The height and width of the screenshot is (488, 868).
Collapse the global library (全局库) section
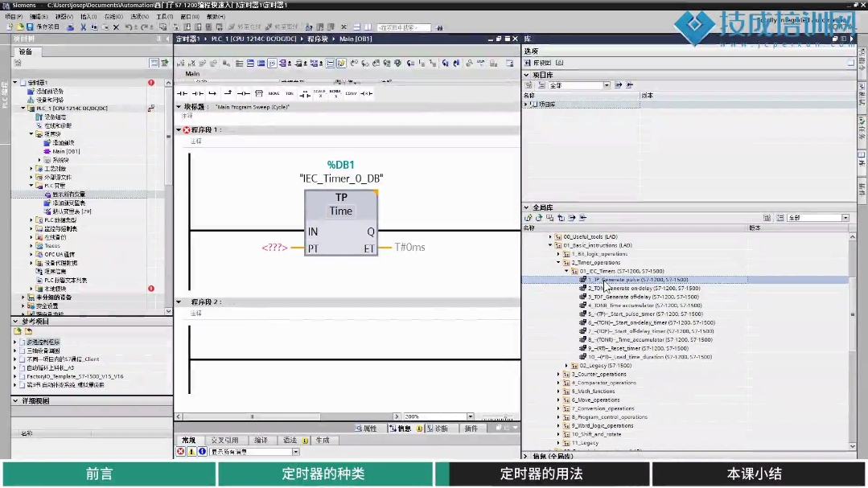[526, 207]
